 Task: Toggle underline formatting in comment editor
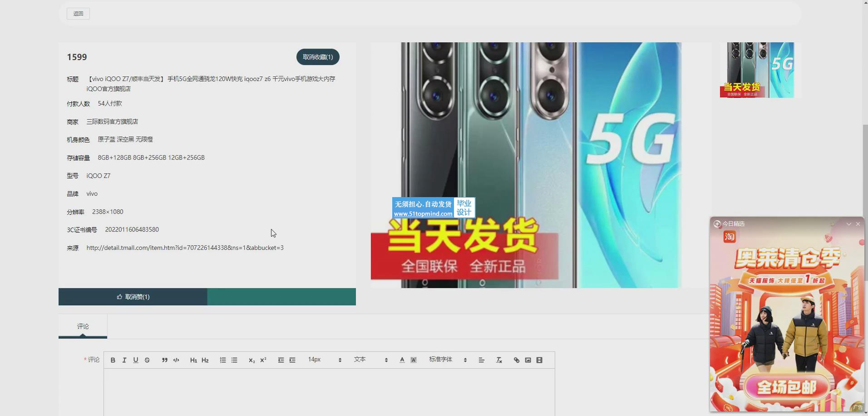coord(135,360)
